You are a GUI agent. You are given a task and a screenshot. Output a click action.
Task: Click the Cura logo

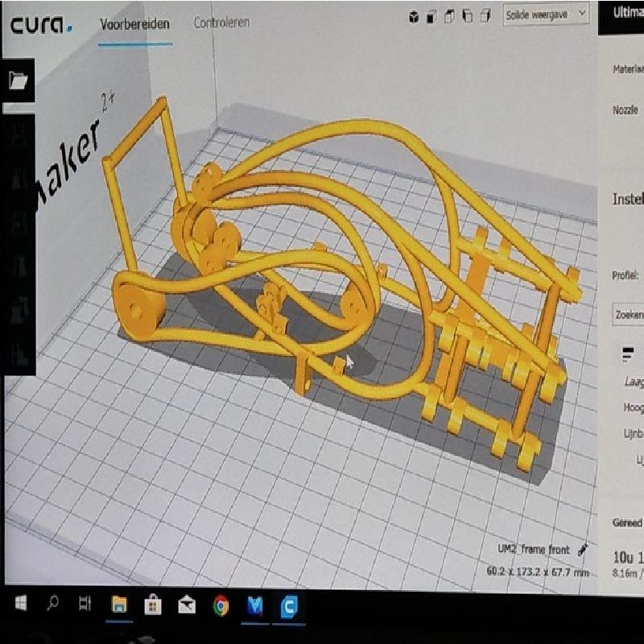40,24
